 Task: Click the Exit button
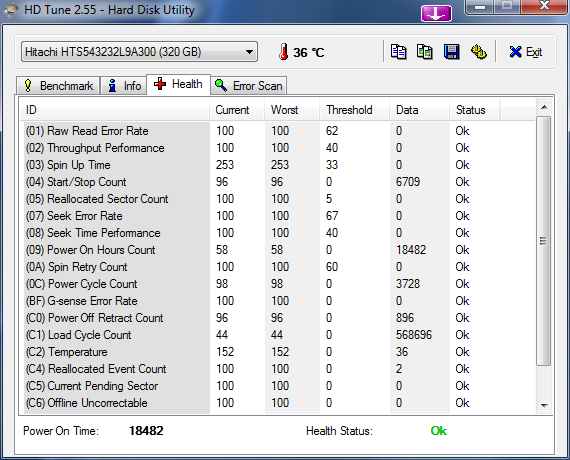[x=526, y=52]
